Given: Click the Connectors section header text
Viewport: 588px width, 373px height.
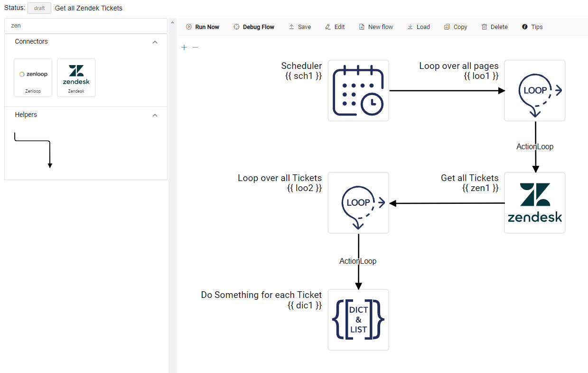Looking at the screenshot, I should tap(31, 41).
